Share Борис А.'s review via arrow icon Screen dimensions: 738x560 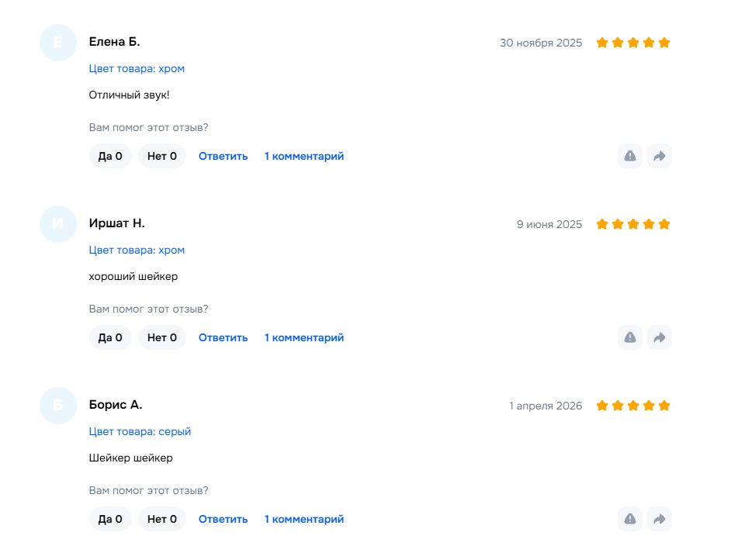(660, 519)
